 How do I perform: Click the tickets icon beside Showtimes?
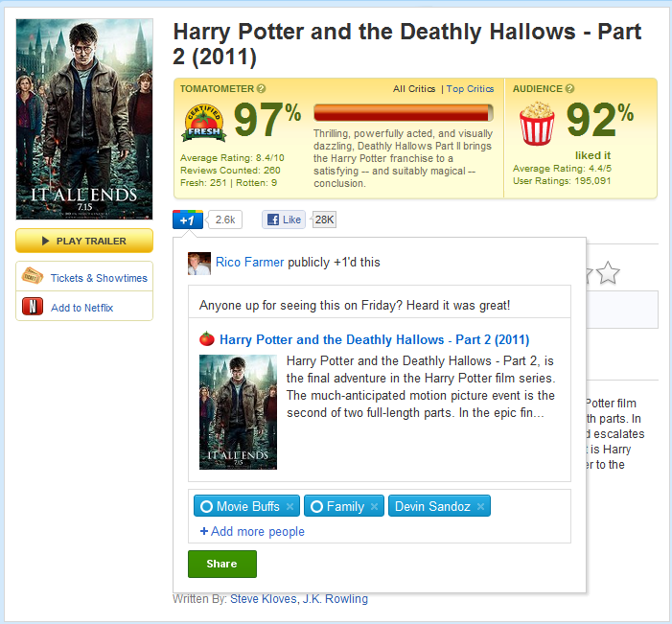(32, 277)
